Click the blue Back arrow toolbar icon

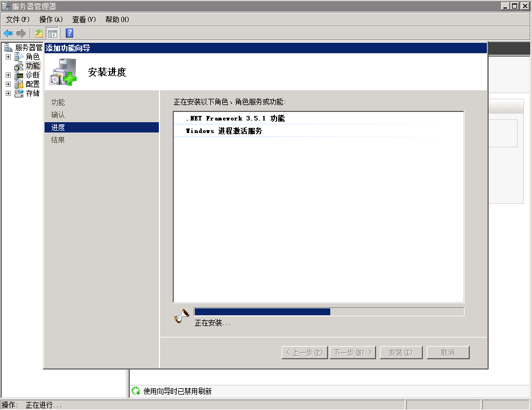(x=8, y=33)
